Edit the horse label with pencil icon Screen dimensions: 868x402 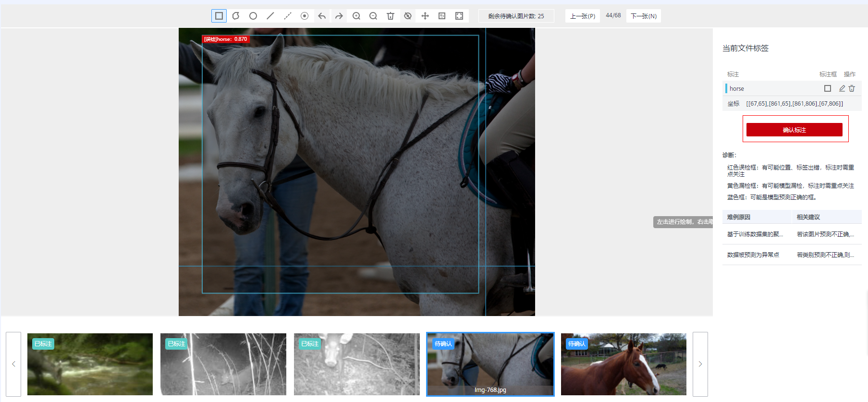point(842,88)
